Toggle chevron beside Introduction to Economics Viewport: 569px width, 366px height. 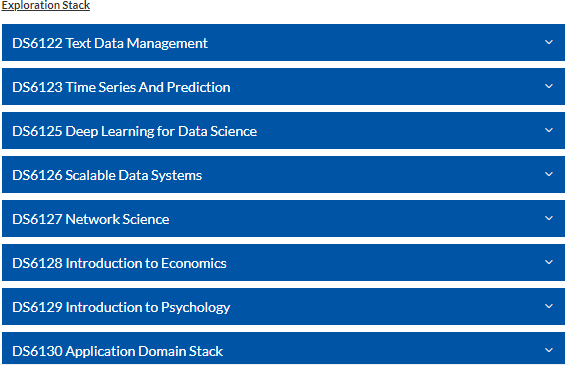tap(549, 262)
